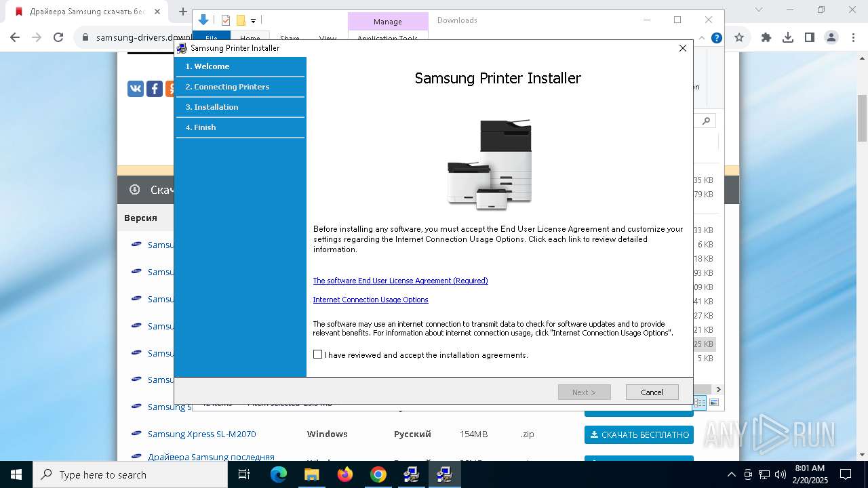Open a new Chrome tab
This screenshot has height=488, width=868.
tap(182, 12)
